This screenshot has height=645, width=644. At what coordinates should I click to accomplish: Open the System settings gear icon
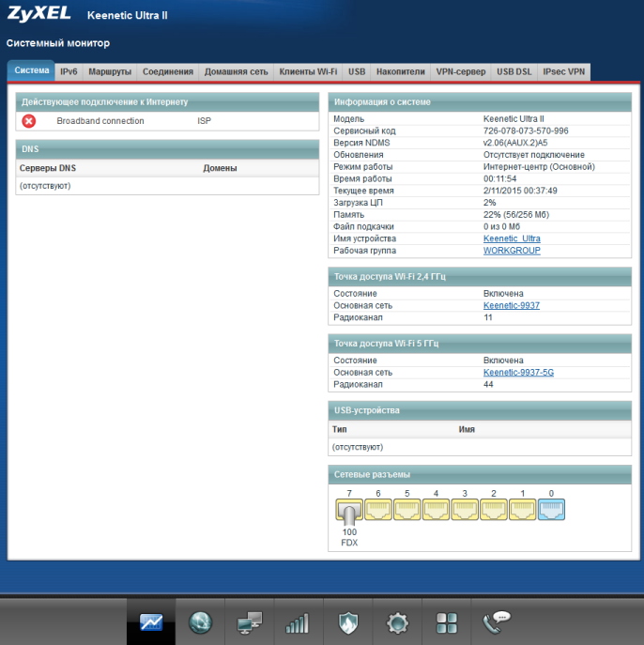point(397,622)
